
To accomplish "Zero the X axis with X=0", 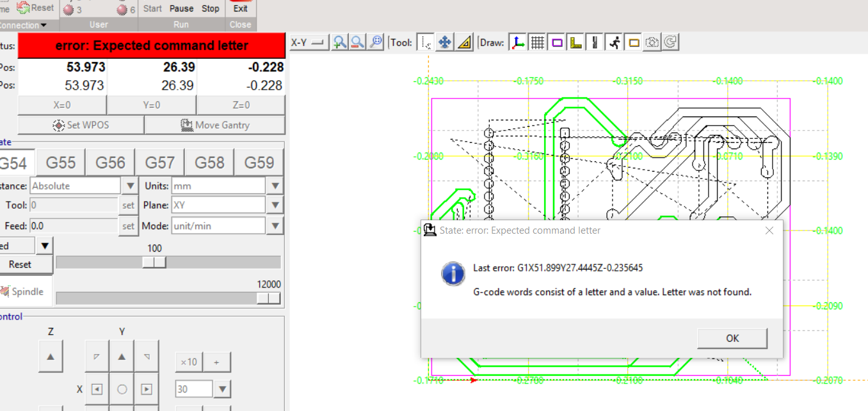I will click(62, 105).
